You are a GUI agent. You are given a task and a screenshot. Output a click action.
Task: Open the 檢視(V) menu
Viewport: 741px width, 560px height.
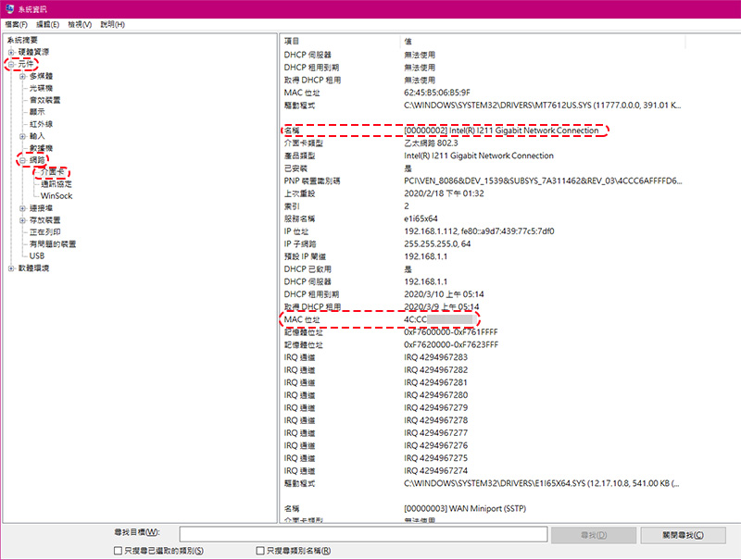(x=80, y=25)
